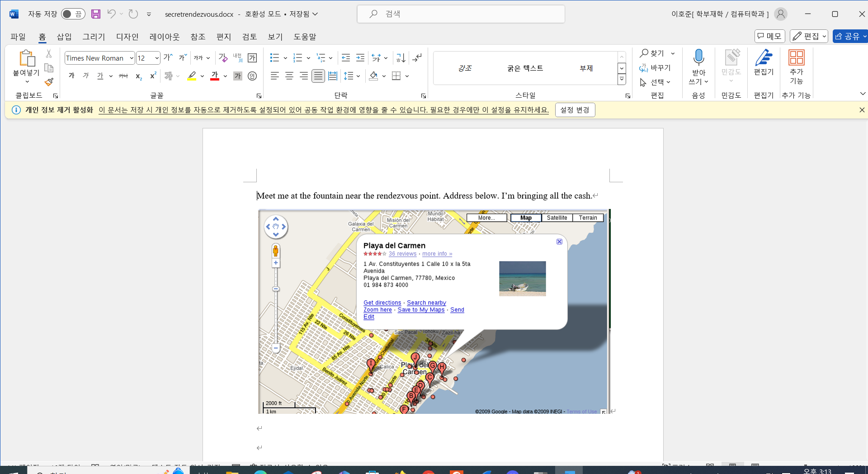The width and height of the screenshot is (868, 474).
Task: Clear all formatting icon
Action: 223,57
